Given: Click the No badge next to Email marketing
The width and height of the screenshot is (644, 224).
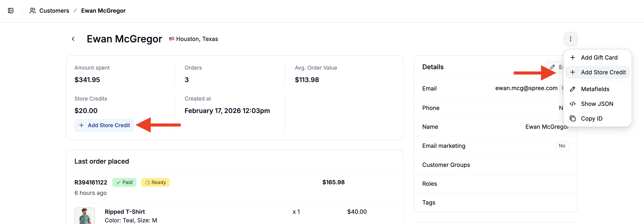Looking at the screenshot, I should 562,146.
